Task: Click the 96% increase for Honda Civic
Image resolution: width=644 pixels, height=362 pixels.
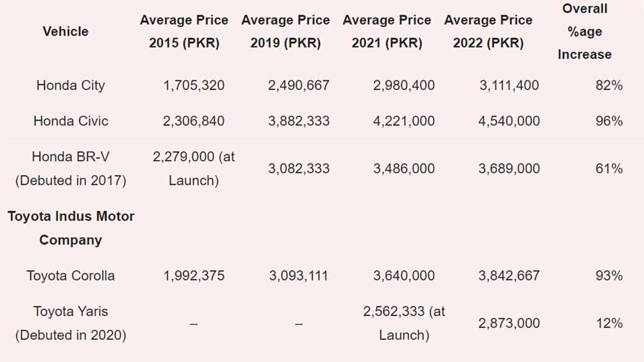Action: [609, 121]
